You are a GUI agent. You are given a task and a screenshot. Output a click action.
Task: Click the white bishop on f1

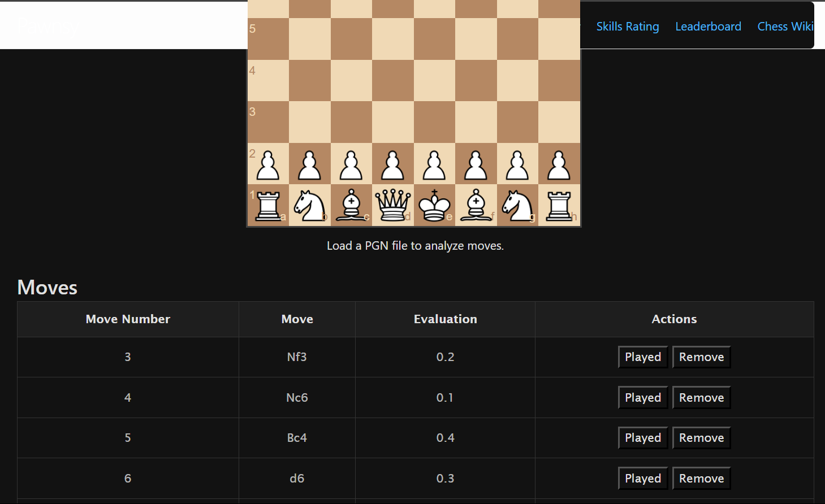[x=476, y=205]
